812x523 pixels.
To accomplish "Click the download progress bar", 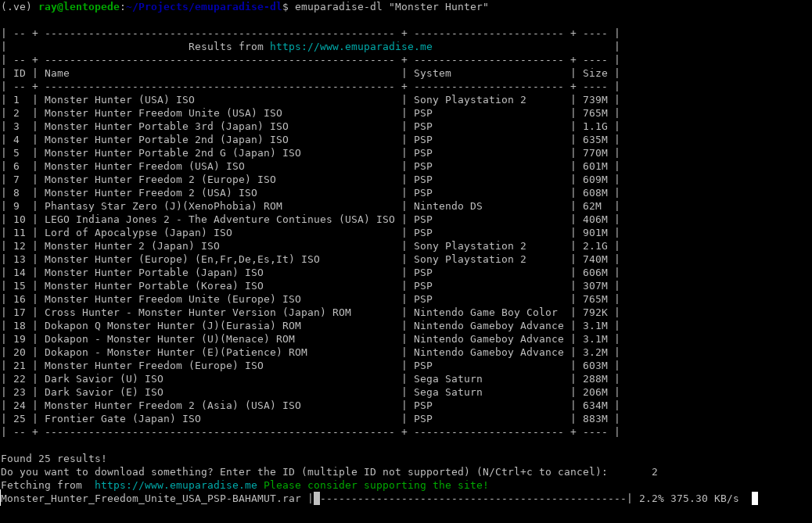I will [x=470, y=499].
